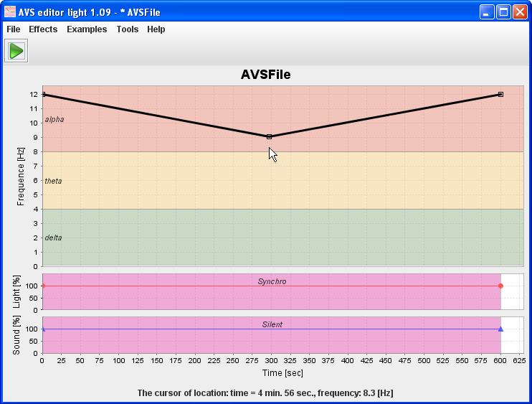The width and height of the screenshot is (532, 404).
Task: Click the blue Sound end triangle marker
Action: 500,329
